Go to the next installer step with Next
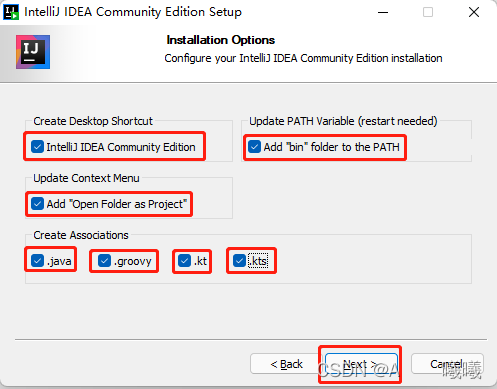Image resolution: width=497 pixels, height=389 pixels. pos(361,364)
